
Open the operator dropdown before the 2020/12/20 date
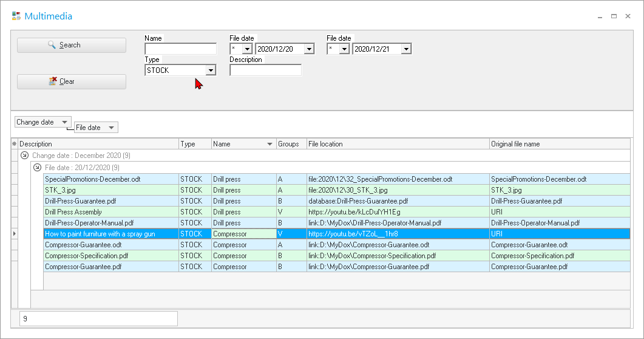click(x=247, y=49)
